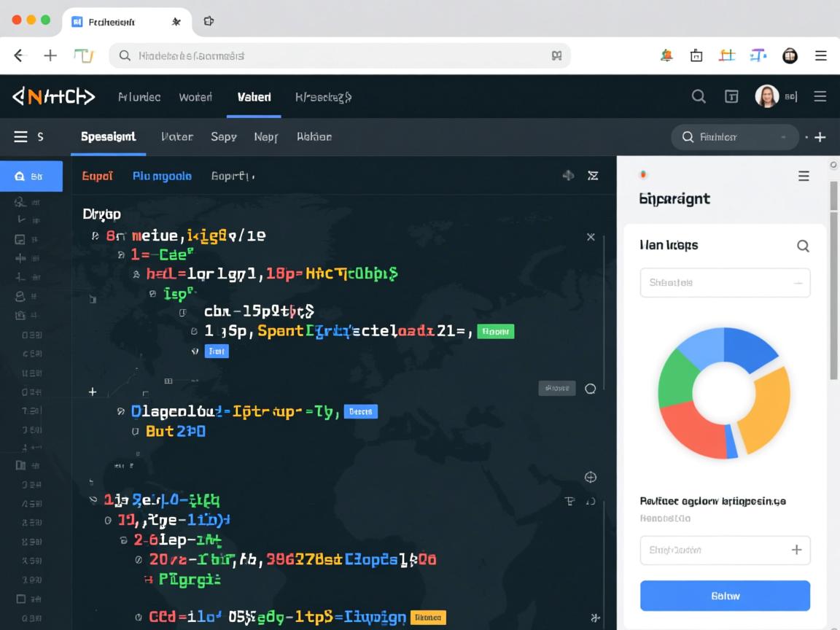
Task: Close the 'meiue' code block with the X
Action: (x=591, y=237)
